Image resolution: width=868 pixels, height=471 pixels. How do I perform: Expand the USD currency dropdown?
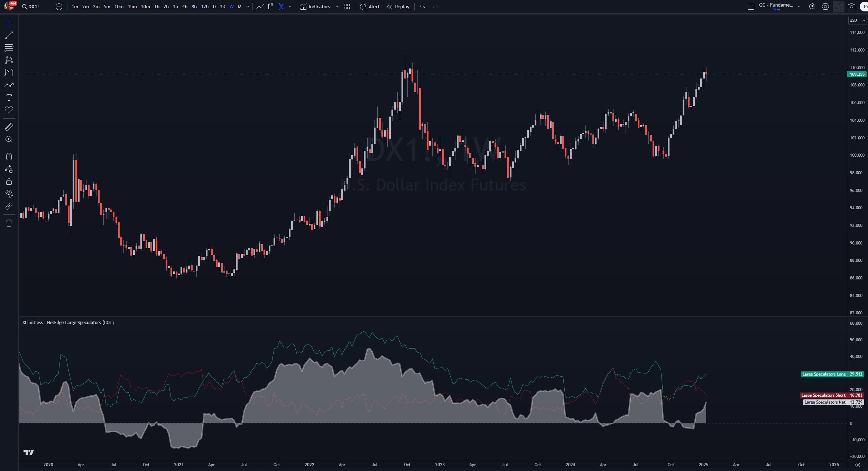point(857,20)
